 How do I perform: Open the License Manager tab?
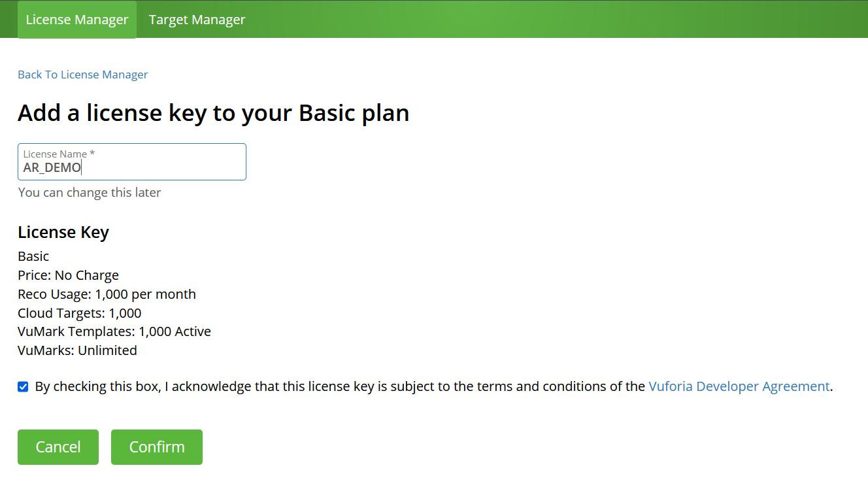(77, 20)
